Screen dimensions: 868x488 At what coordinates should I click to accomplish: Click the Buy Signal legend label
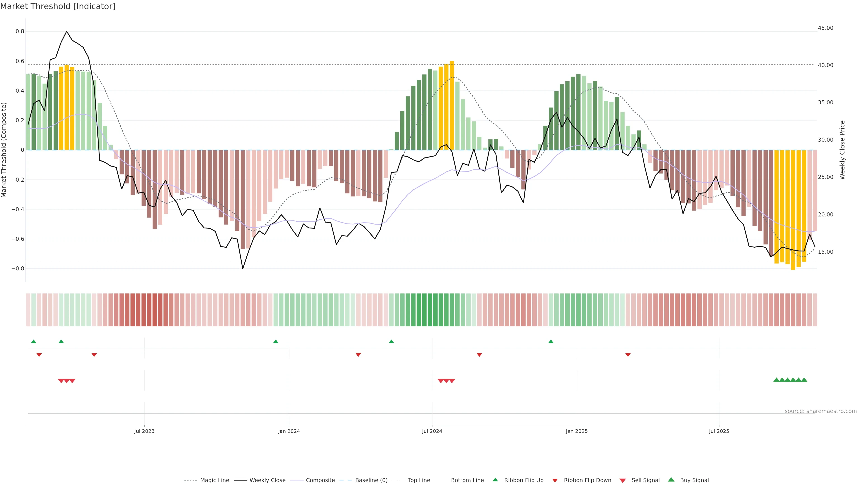694,480
